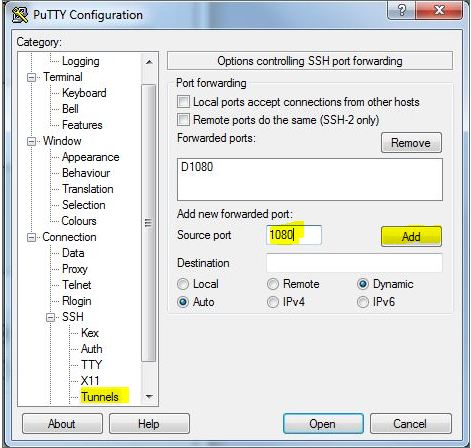471x448 pixels.
Task: Click the PuTTY icon in title bar
Action: (19, 15)
